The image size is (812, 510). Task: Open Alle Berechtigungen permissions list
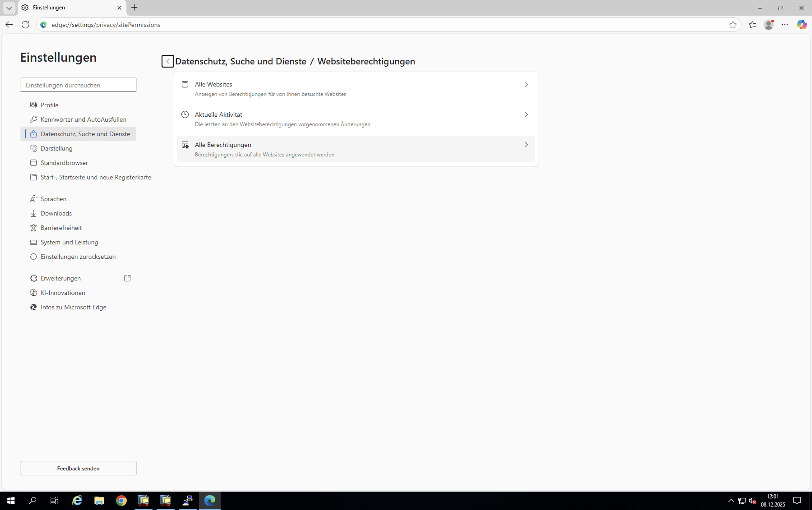coord(355,149)
